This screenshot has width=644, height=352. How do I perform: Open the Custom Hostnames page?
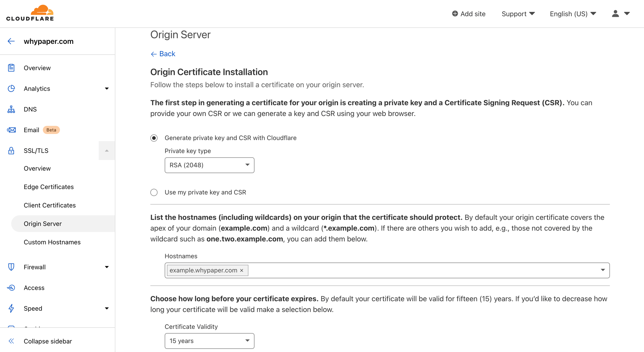pyautogui.click(x=52, y=242)
